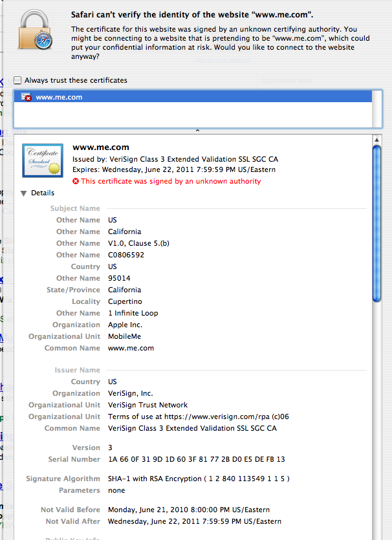Click the SHA-1 with RSA Encryption value
Image resolution: width=392 pixels, height=540 pixels.
199,479
